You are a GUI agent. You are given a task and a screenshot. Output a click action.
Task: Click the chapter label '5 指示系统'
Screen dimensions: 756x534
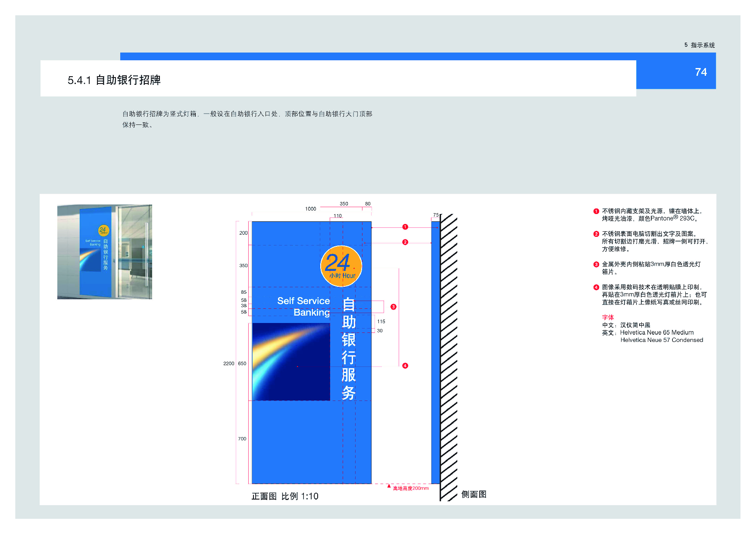pos(699,45)
